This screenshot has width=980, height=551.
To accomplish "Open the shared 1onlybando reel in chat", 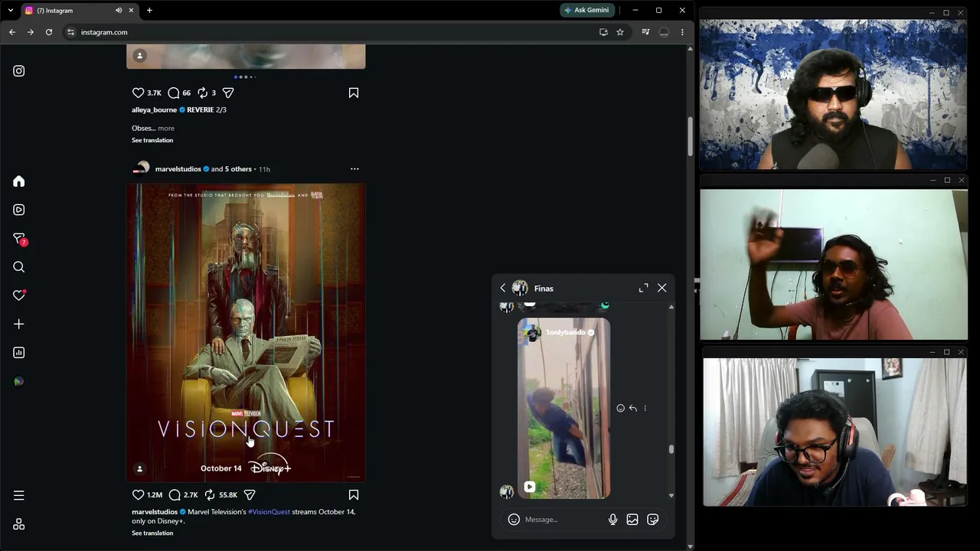I will point(564,409).
